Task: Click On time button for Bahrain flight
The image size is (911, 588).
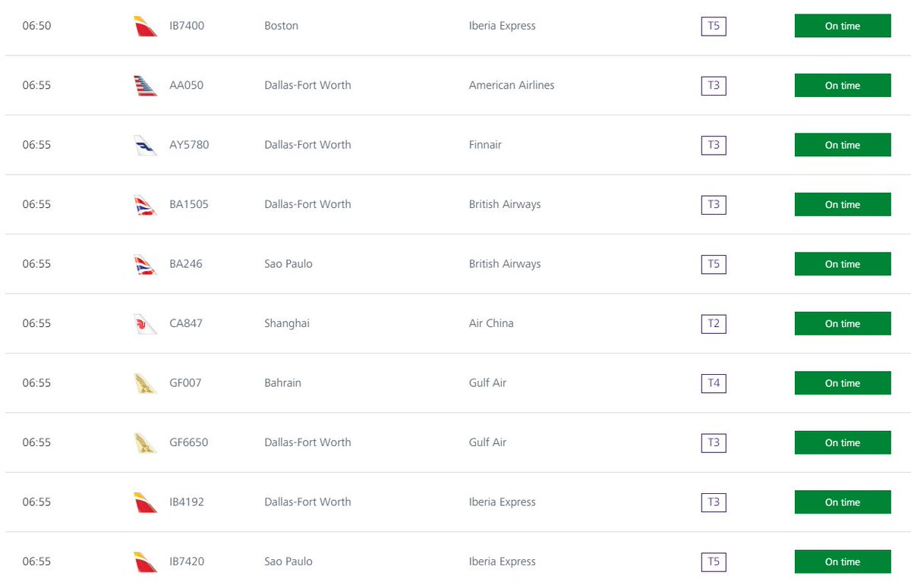Action: (842, 383)
